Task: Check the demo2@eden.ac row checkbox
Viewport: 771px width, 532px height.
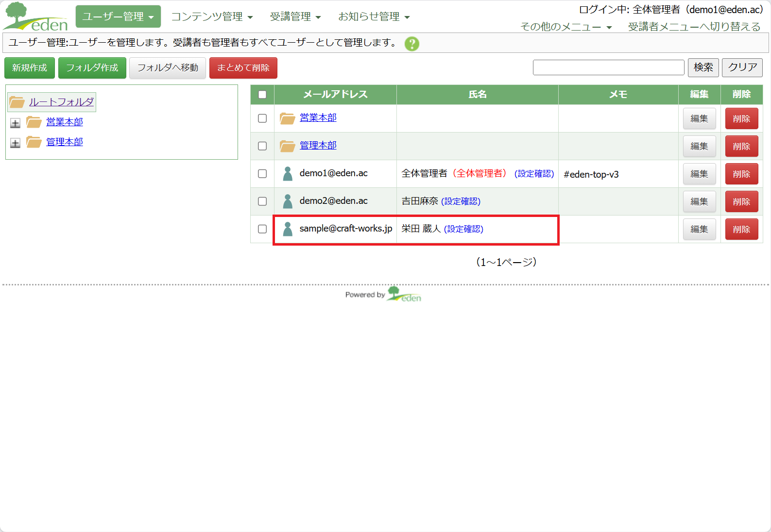Action: pyautogui.click(x=262, y=201)
